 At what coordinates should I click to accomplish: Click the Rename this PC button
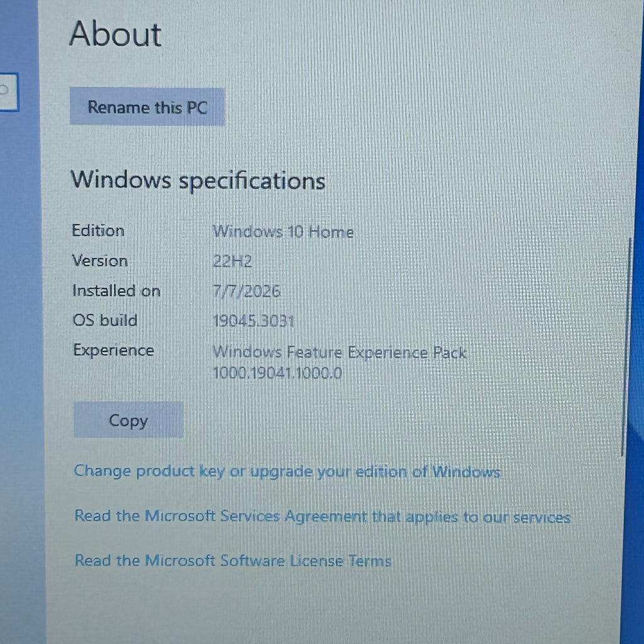pyautogui.click(x=147, y=107)
